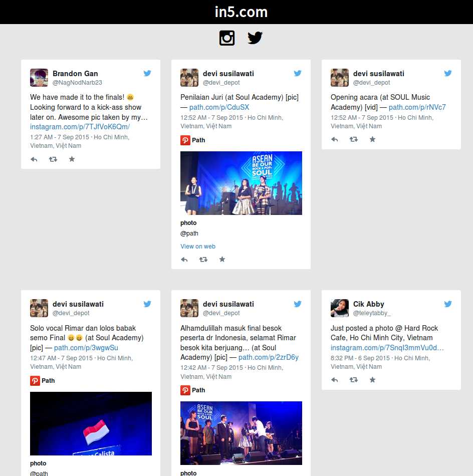Retweet Cik Abby's Hard Rock Cafe tweet
Viewport: 473px width, 476px height.
pos(354,380)
